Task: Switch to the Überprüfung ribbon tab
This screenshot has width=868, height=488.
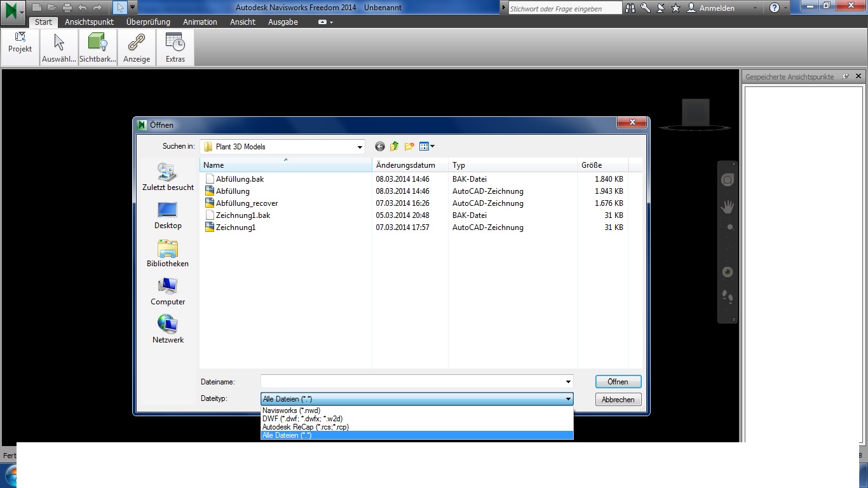Action: click(x=148, y=22)
